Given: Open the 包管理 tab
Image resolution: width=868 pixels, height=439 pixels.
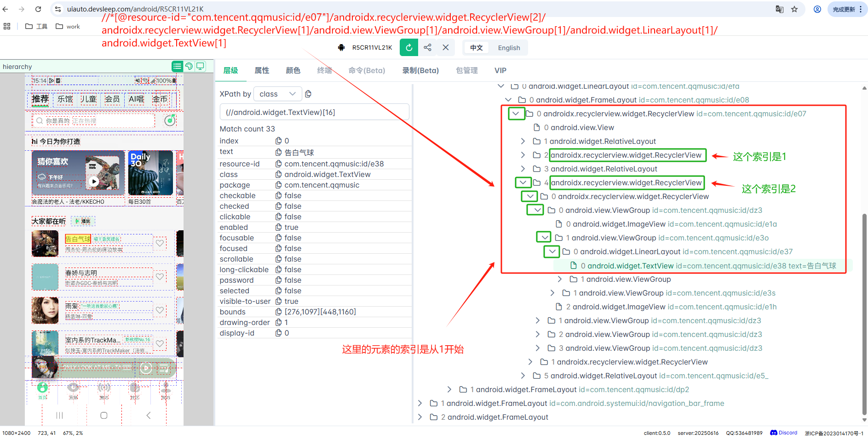Looking at the screenshot, I should [466, 70].
